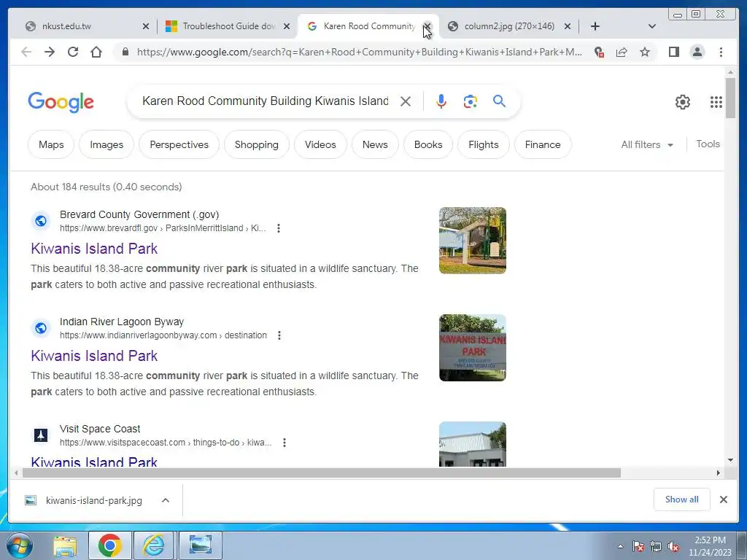View site information lock icon
Image resolution: width=747 pixels, height=560 pixels.
point(125,52)
